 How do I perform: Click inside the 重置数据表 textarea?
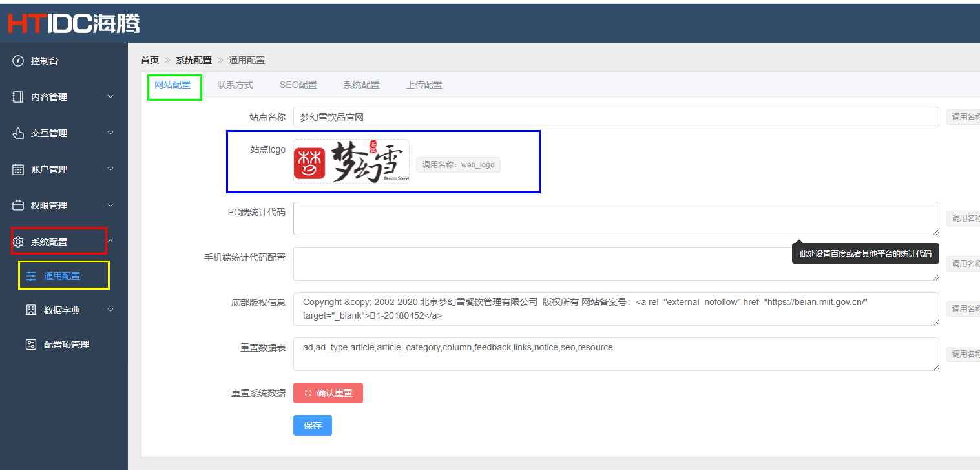616,354
